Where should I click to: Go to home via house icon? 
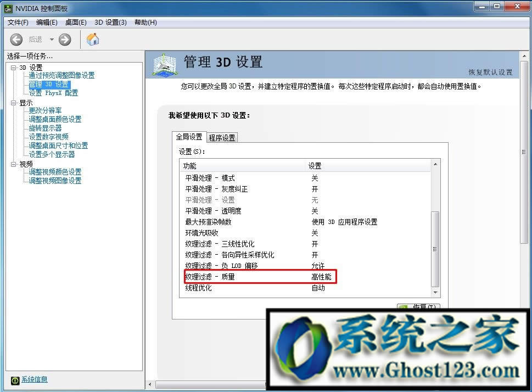[93, 39]
